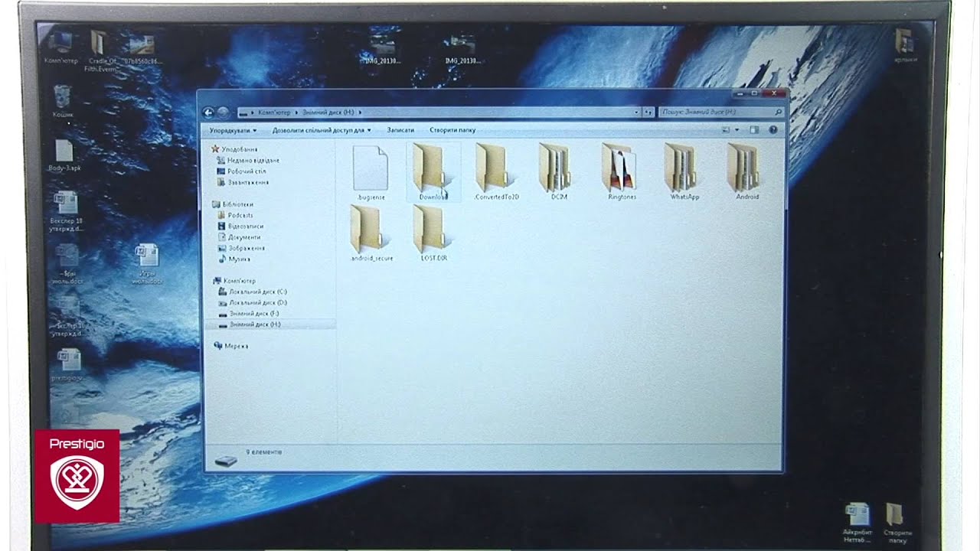Viewport: 980px width, 551px height.
Task: Click the search magnifier icon
Action: click(x=778, y=112)
